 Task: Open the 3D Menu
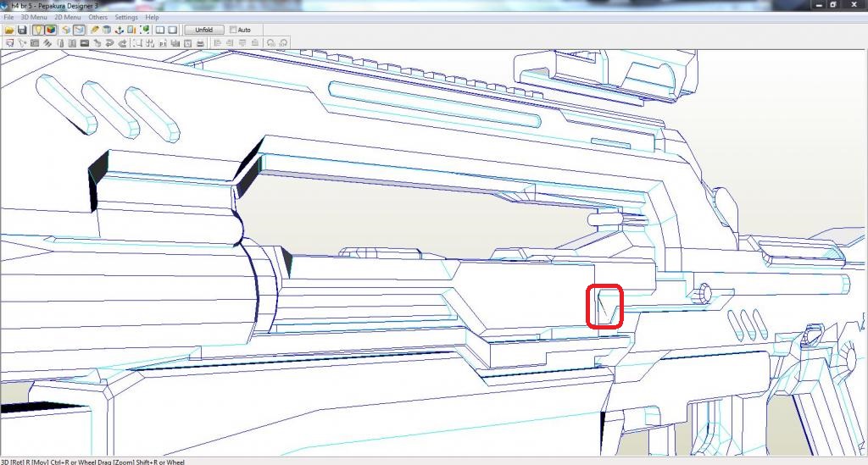coord(34,17)
